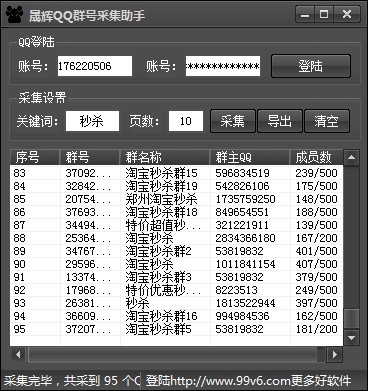Click the 采集完毕 status bar message
368x391 pixels.
[x=72, y=380]
